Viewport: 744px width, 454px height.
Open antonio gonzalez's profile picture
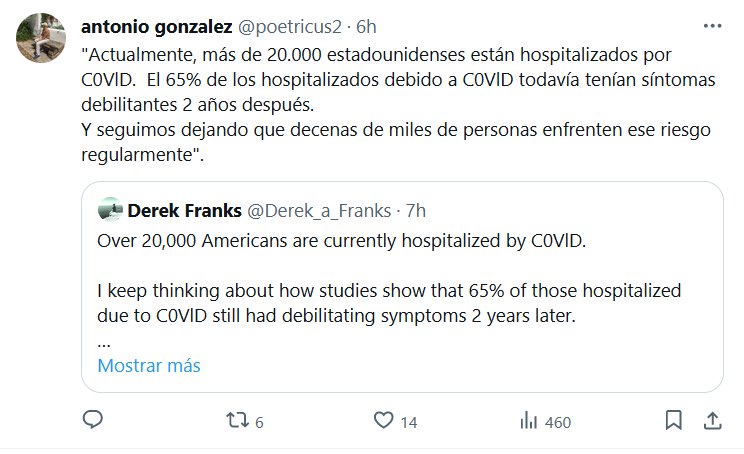[39, 39]
